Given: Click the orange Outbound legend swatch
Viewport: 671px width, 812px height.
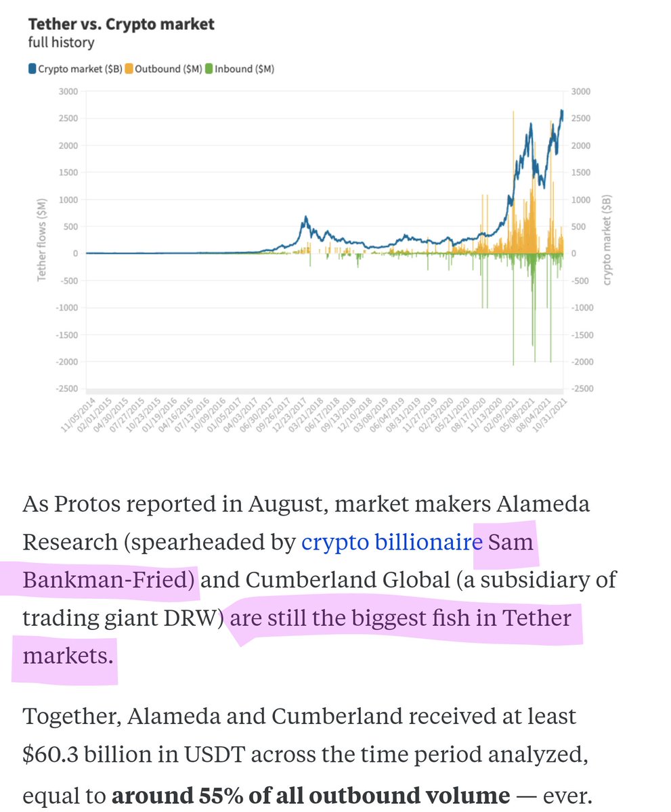Looking at the screenshot, I should (129, 68).
